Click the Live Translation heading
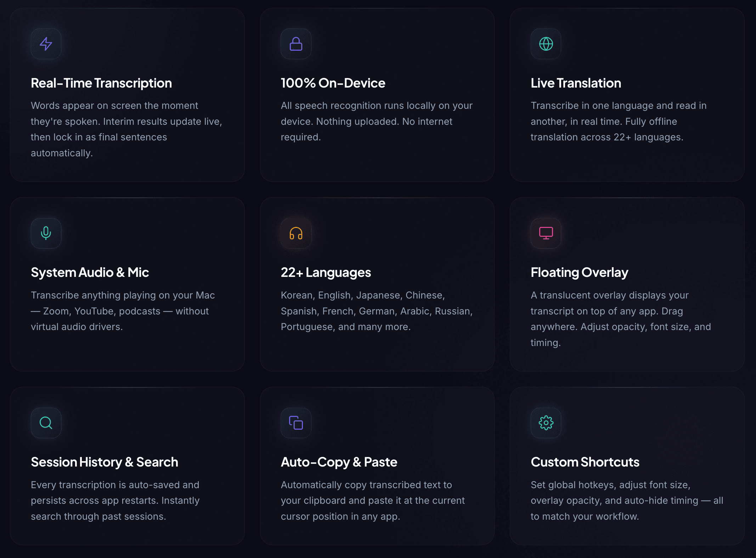756x558 pixels. click(x=576, y=83)
